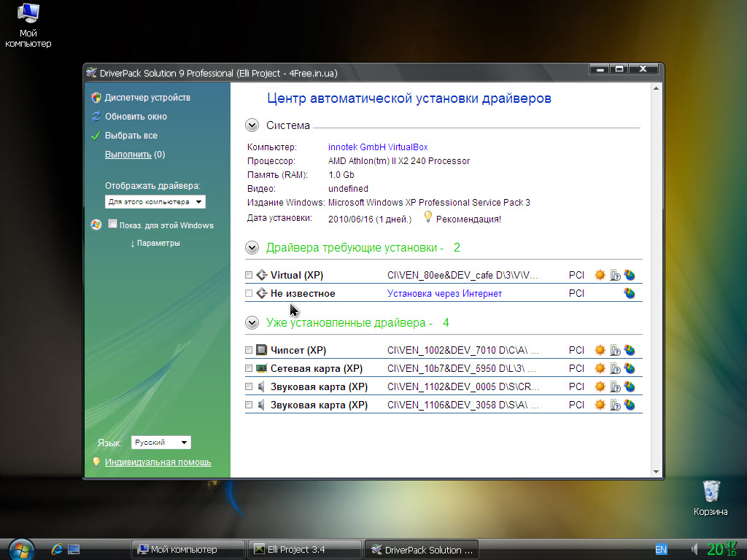
Task: Click the Диспетчер устройств label
Action: [147, 98]
